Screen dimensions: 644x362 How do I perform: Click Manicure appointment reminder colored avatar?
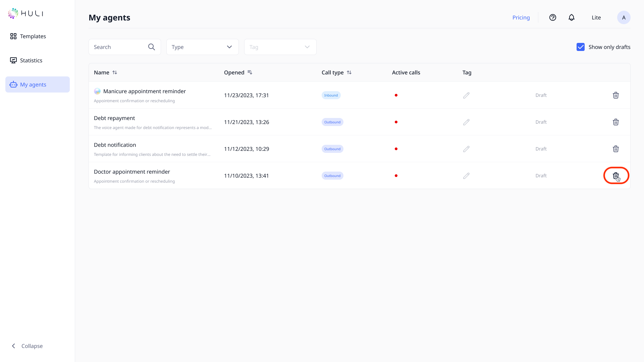(x=97, y=91)
